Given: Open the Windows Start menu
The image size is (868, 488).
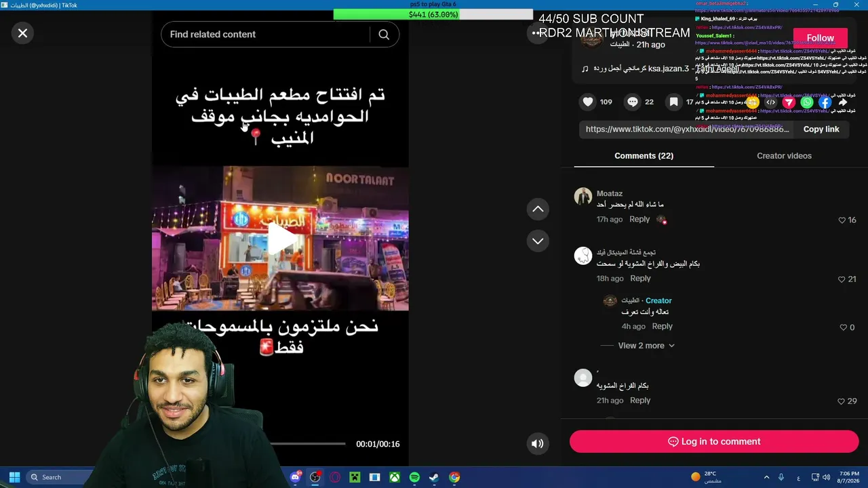Looking at the screenshot, I should point(14,477).
